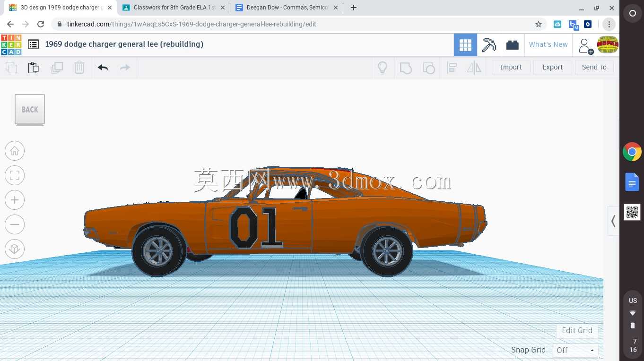Open the ChromeOS launcher circle
The width and height of the screenshot is (644, 361).
632,14
